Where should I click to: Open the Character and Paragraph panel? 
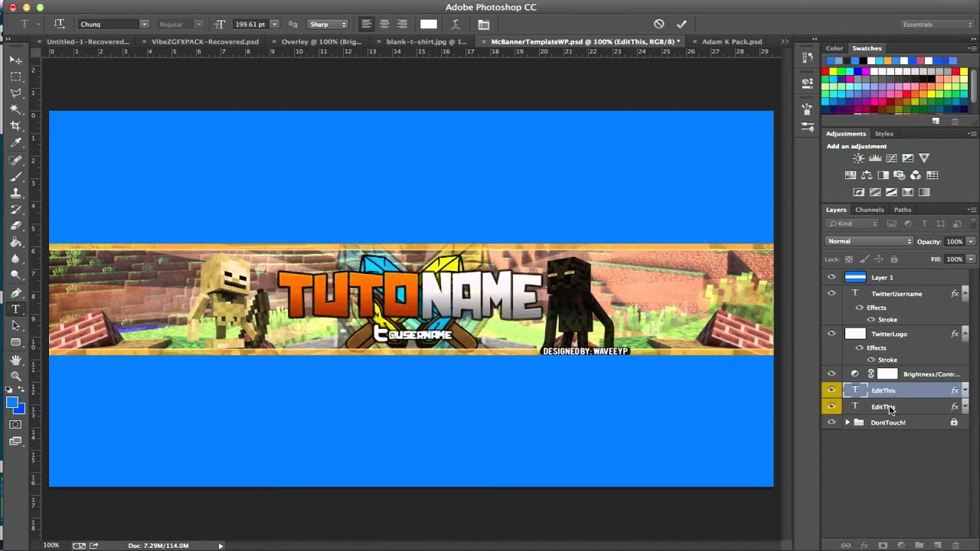[483, 24]
